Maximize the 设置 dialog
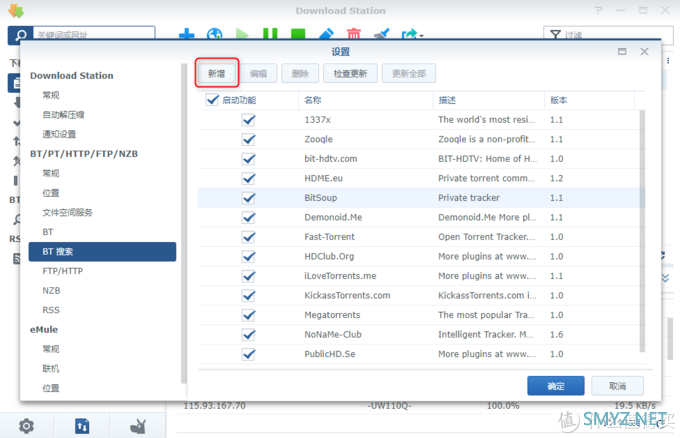 (x=622, y=52)
